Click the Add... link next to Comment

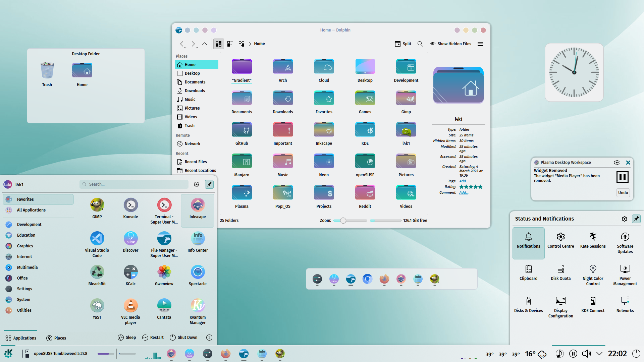tap(464, 192)
